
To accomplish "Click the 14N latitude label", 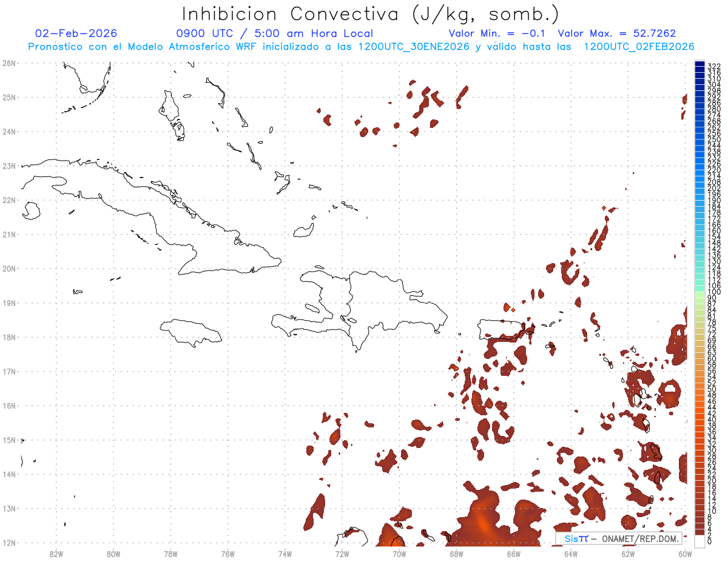I will tap(10, 474).
